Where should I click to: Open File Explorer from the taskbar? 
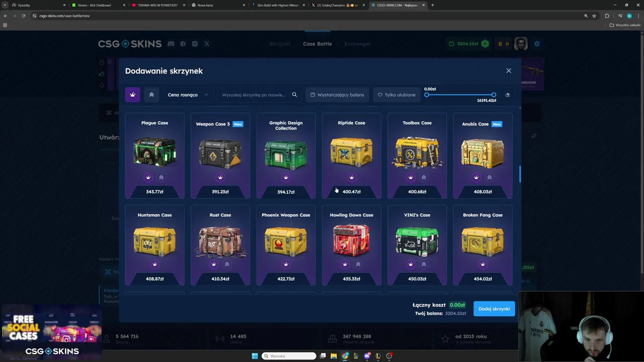[334, 356]
